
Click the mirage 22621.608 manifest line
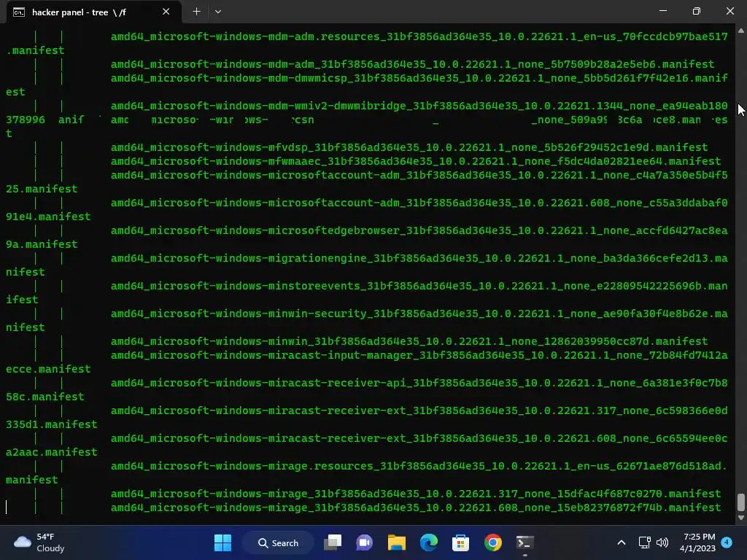416,507
